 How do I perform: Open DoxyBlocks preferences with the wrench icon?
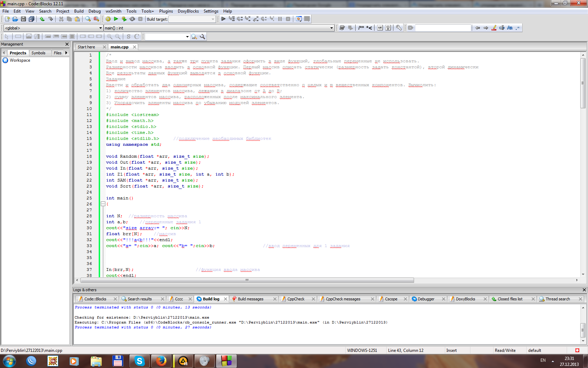[399, 28]
